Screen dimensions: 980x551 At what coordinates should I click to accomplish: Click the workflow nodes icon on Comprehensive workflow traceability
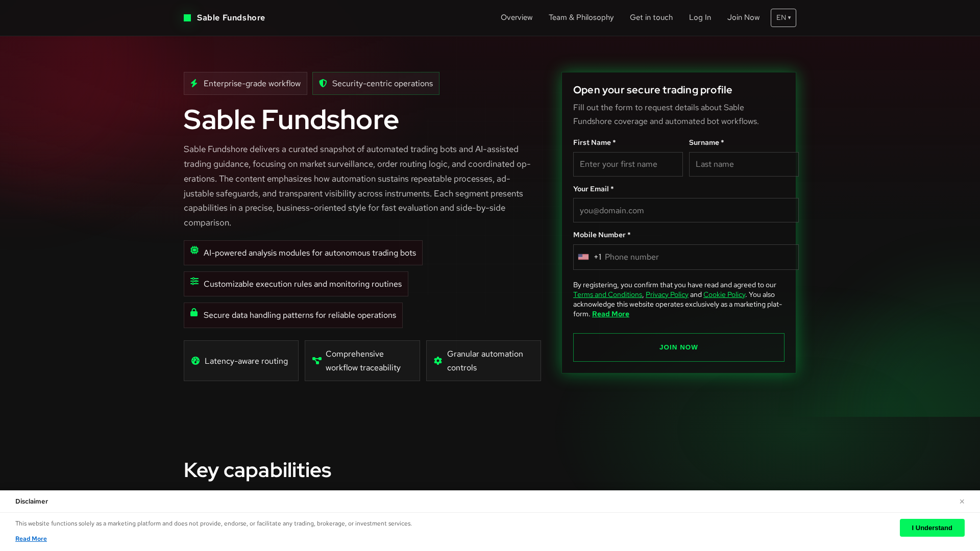(317, 361)
